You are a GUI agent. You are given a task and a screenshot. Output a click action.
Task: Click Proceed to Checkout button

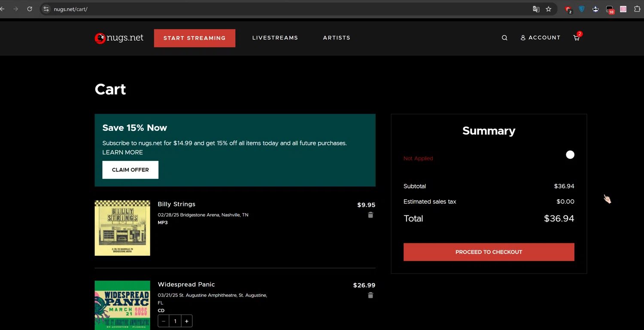[x=489, y=252]
